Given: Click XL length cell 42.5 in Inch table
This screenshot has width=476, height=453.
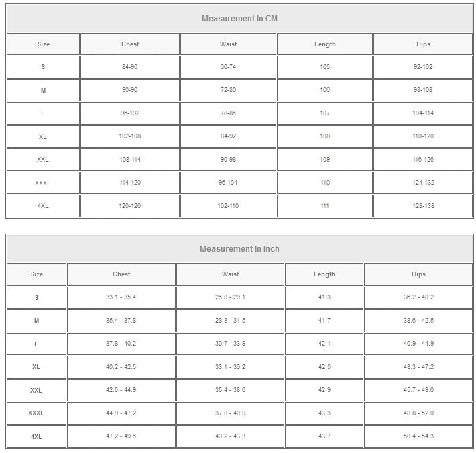Looking at the screenshot, I should click(324, 367).
